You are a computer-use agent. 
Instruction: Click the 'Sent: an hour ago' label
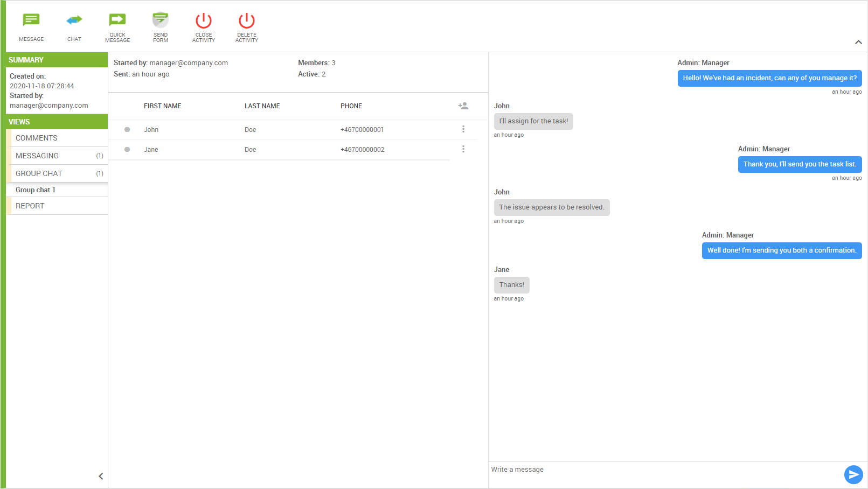(x=142, y=74)
